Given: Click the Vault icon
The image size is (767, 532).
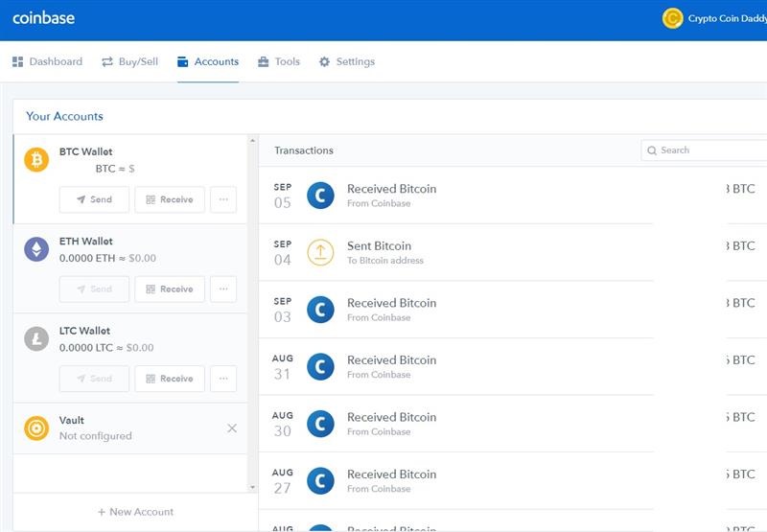Looking at the screenshot, I should [36, 428].
